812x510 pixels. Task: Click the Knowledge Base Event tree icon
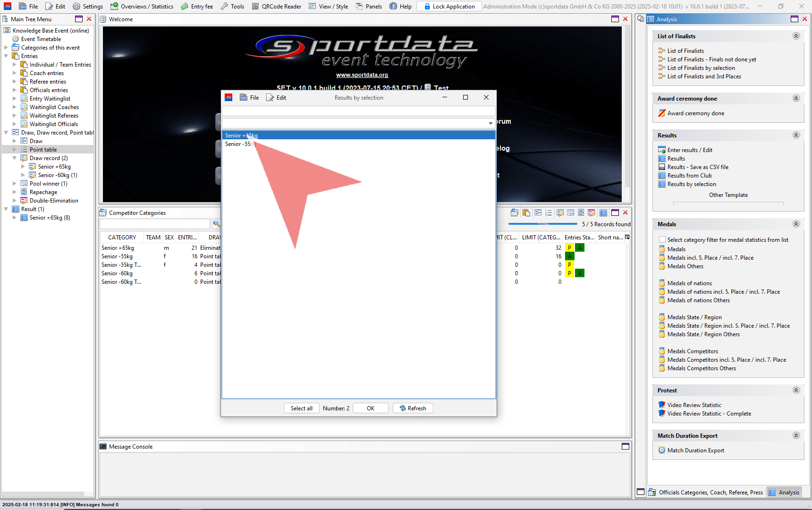pos(7,31)
